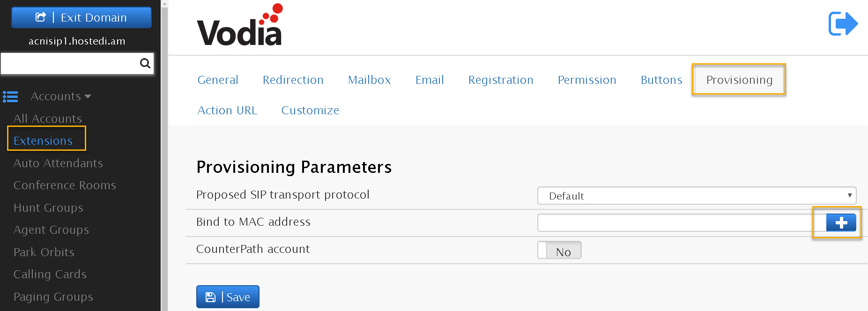Viewport: 868px width, 311px height.
Task: Click the list icon beside Accounts
Action: coord(10,96)
